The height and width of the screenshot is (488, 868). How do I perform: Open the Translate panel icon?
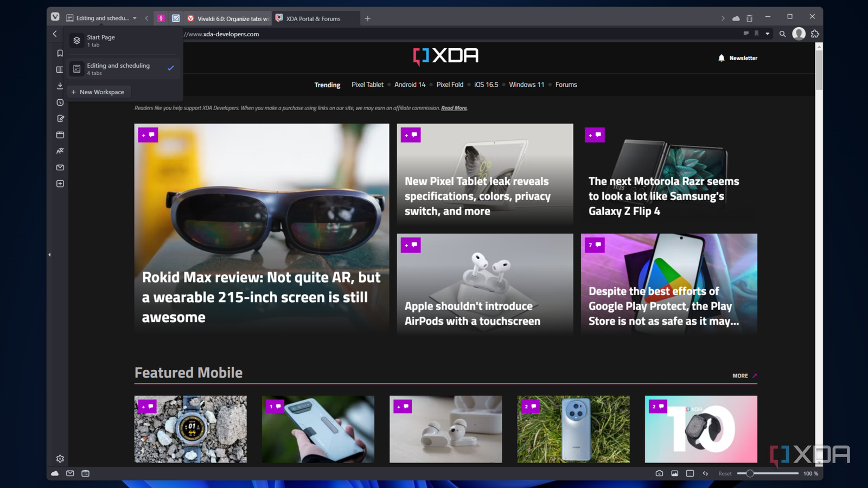60,151
